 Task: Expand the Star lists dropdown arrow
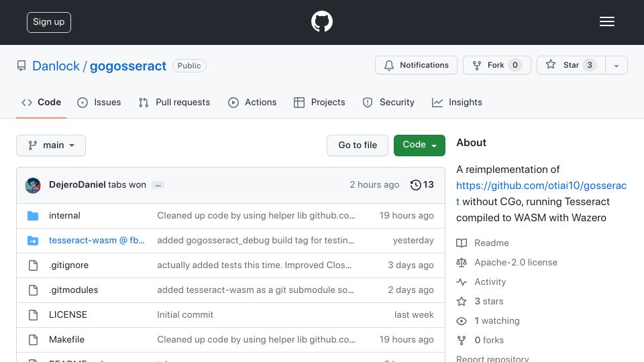(x=616, y=66)
